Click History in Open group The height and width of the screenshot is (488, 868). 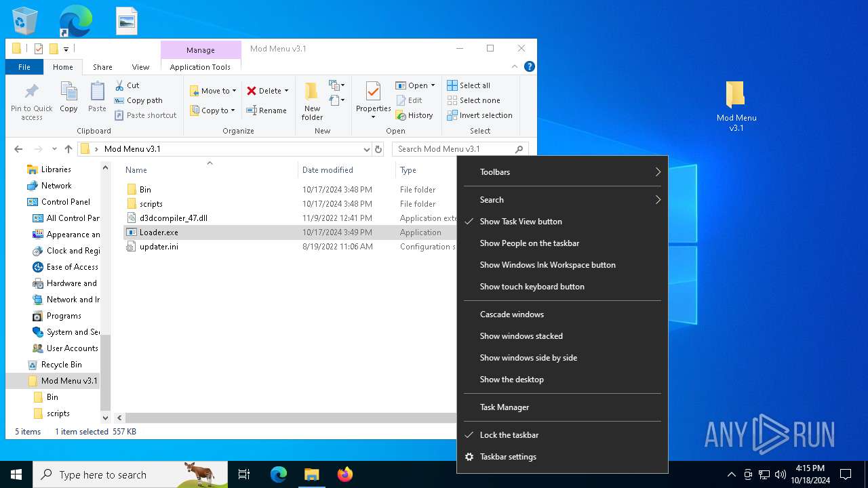414,115
